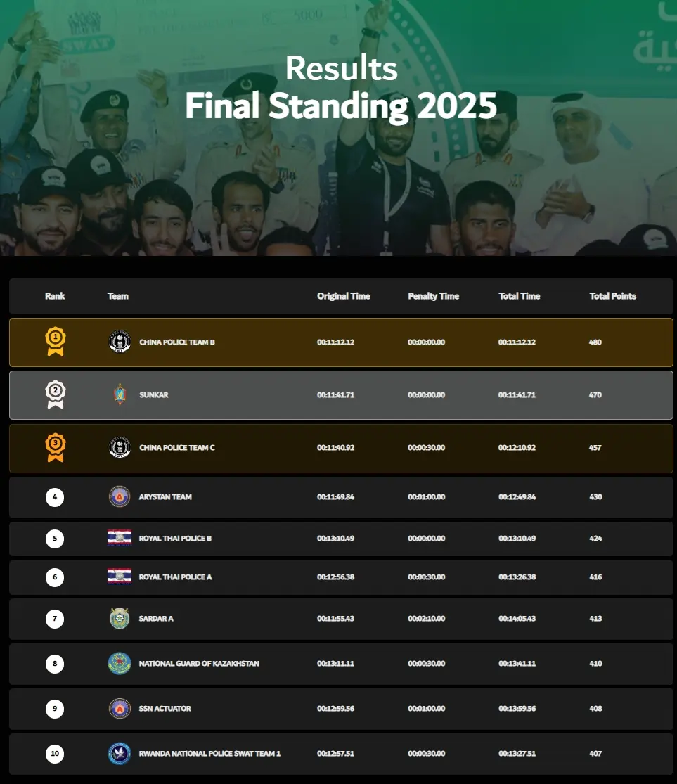Click the silver second-place medal icon
677x784 pixels.
coord(55,394)
